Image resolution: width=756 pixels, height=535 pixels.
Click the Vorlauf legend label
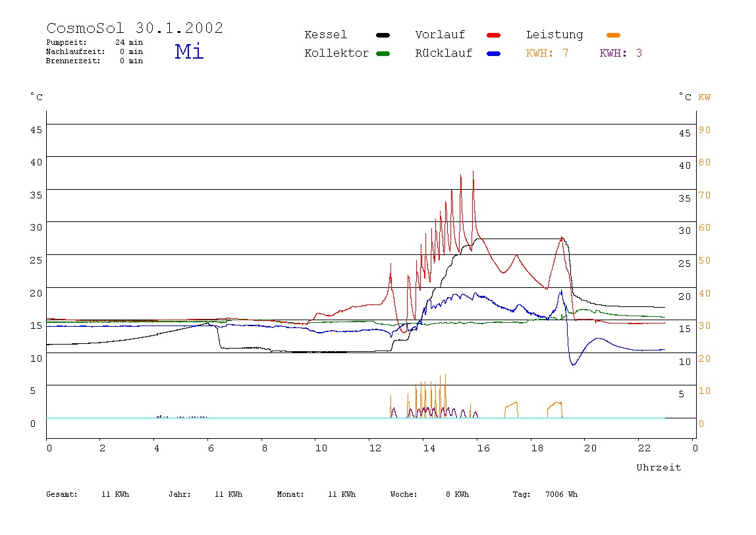[440, 35]
